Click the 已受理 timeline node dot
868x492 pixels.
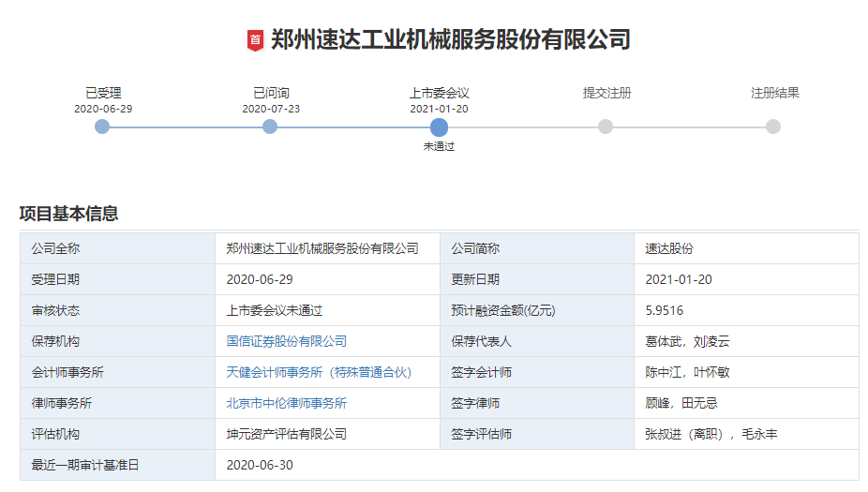coord(102,127)
